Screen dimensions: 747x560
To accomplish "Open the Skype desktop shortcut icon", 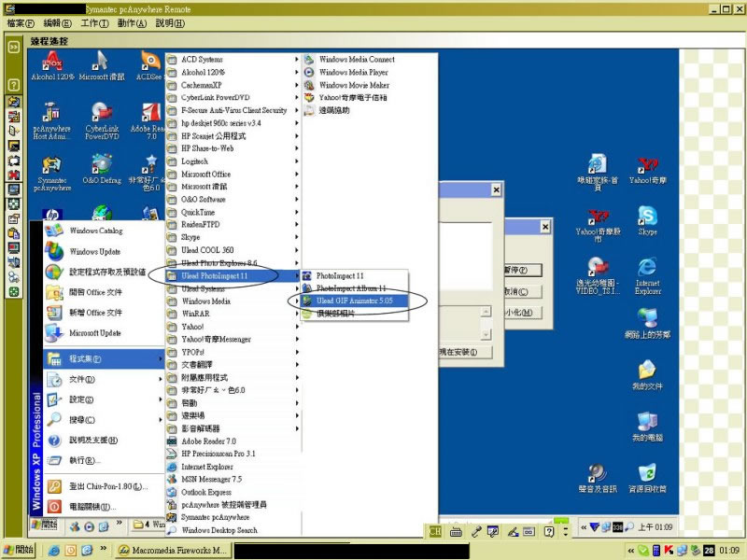I will pyautogui.click(x=647, y=221).
